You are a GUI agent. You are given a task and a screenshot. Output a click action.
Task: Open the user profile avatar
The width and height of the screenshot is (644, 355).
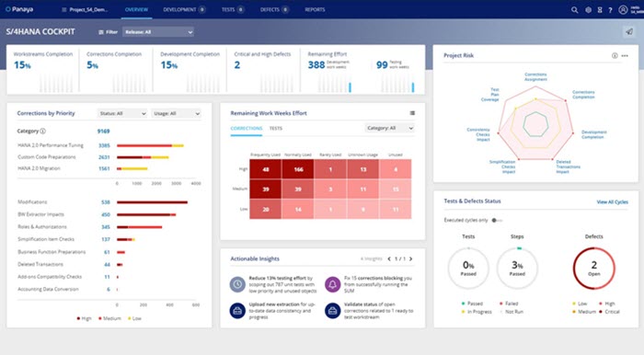(x=623, y=10)
